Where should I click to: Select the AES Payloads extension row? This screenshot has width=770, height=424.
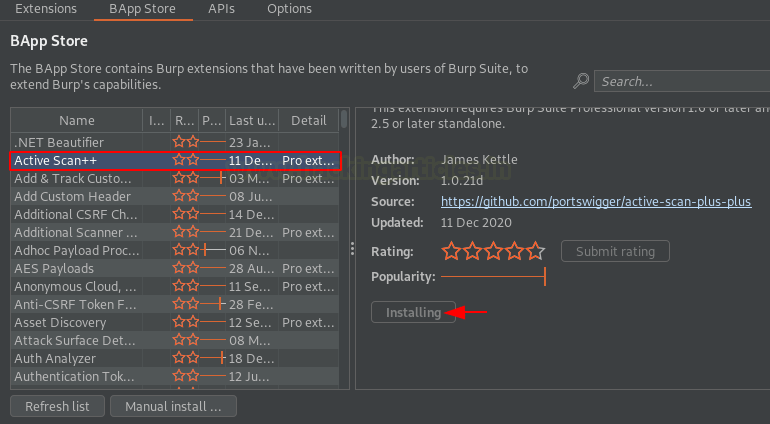tap(77, 268)
